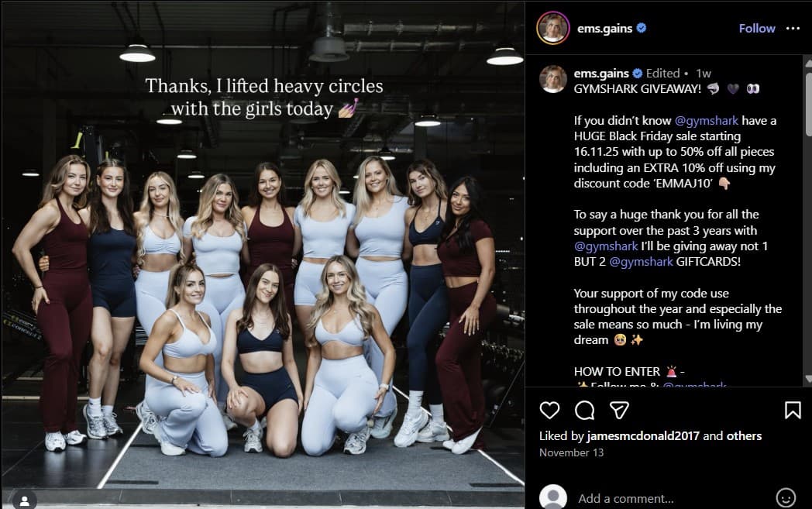Open the ems.gains username in caption
Screen dimensions: 812x509
601,74
